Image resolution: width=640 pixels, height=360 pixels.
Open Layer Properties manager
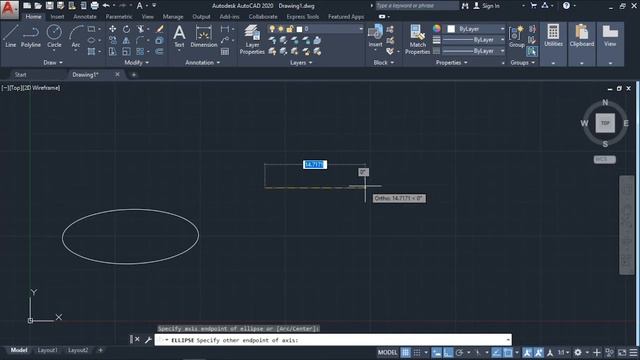point(252,39)
